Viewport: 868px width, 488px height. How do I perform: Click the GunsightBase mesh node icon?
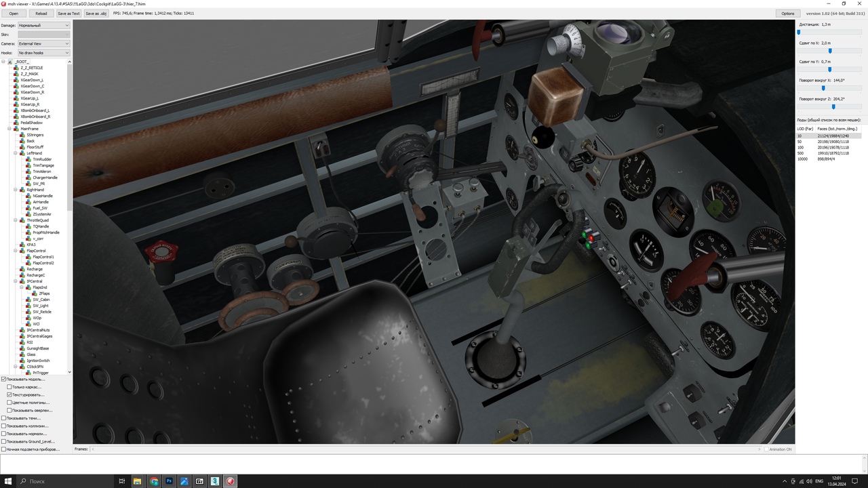pos(22,348)
